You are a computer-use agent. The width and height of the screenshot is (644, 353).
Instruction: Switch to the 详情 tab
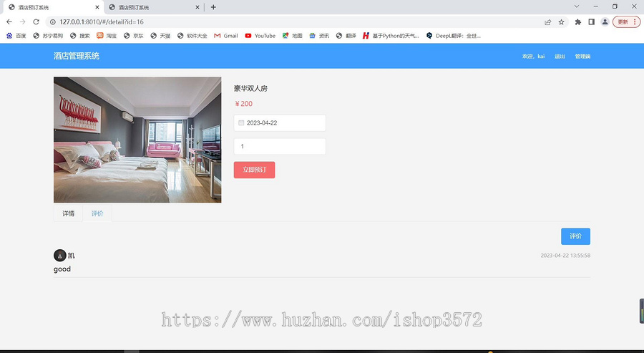click(x=68, y=213)
